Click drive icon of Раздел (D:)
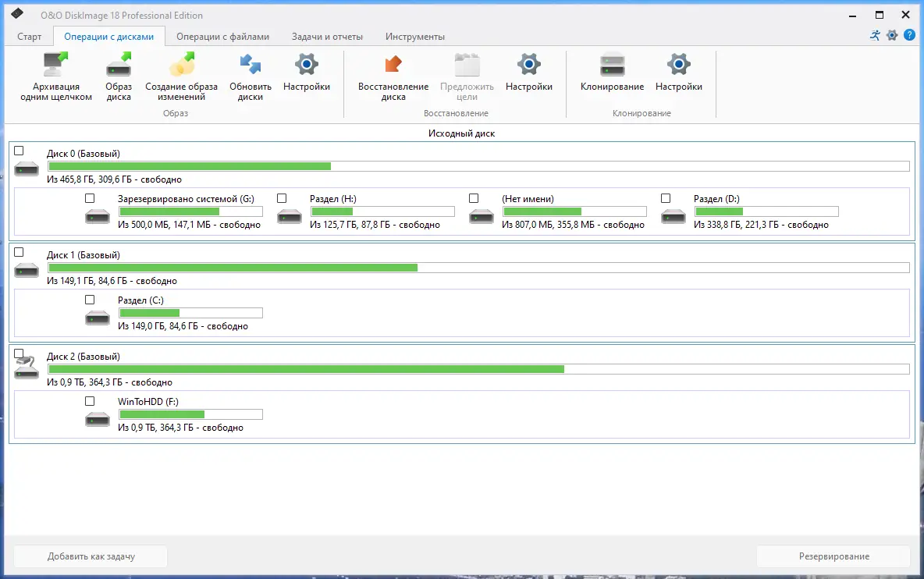The width and height of the screenshot is (924, 579). [673, 216]
